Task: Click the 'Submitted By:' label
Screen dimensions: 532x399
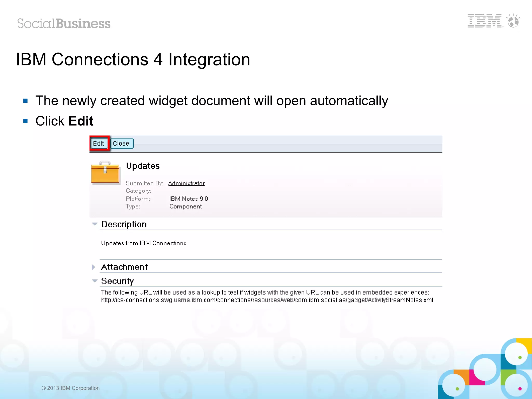Action: point(144,183)
